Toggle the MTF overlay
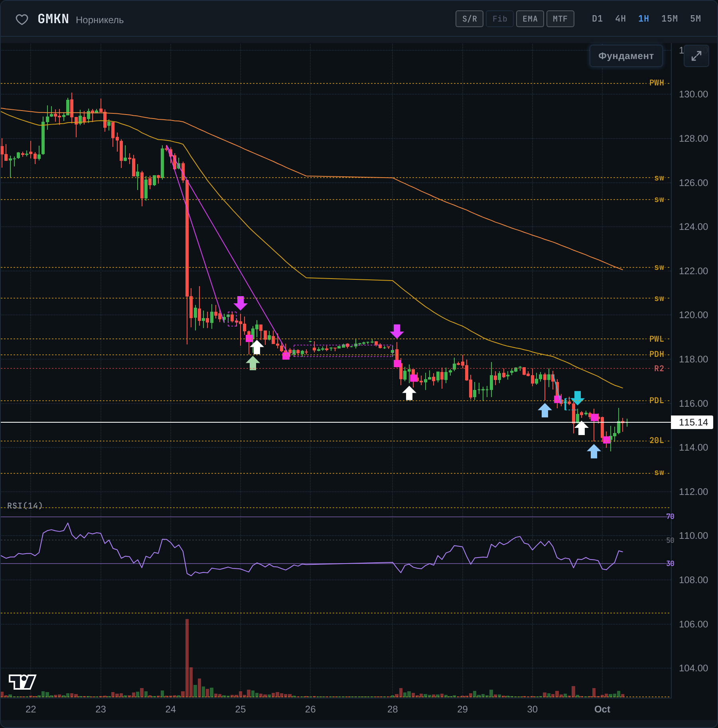Image resolution: width=718 pixels, height=728 pixels. pyautogui.click(x=560, y=19)
